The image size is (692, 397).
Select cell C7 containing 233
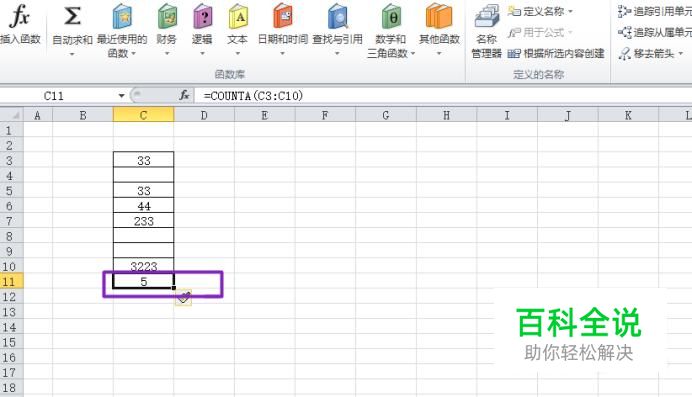pos(143,221)
